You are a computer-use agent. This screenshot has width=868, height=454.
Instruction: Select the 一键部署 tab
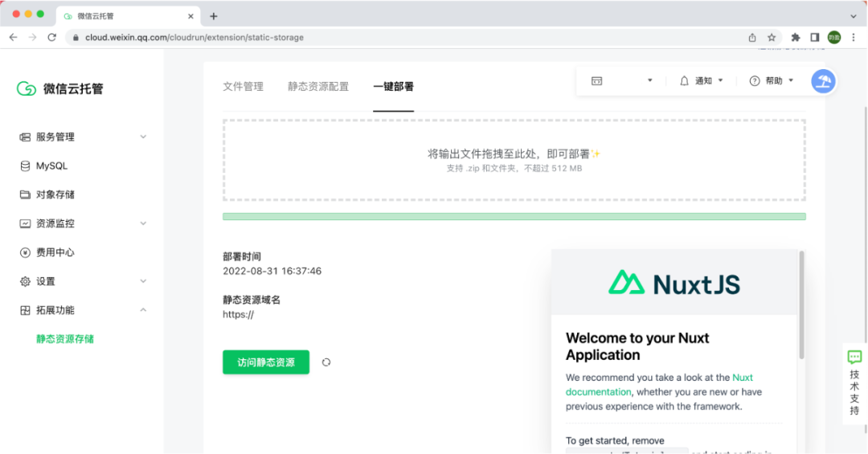[x=394, y=86]
